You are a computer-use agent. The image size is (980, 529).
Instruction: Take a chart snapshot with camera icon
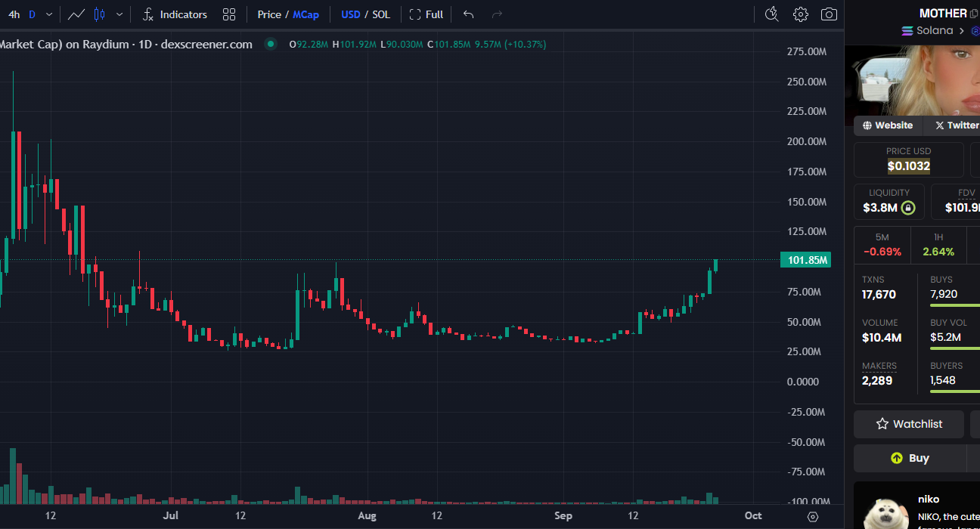(829, 14)
